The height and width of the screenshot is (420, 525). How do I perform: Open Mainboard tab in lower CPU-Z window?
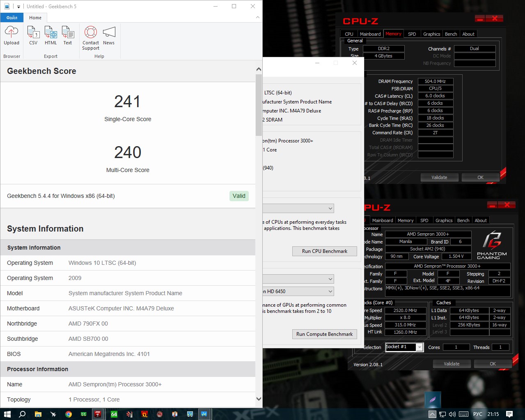382,220
